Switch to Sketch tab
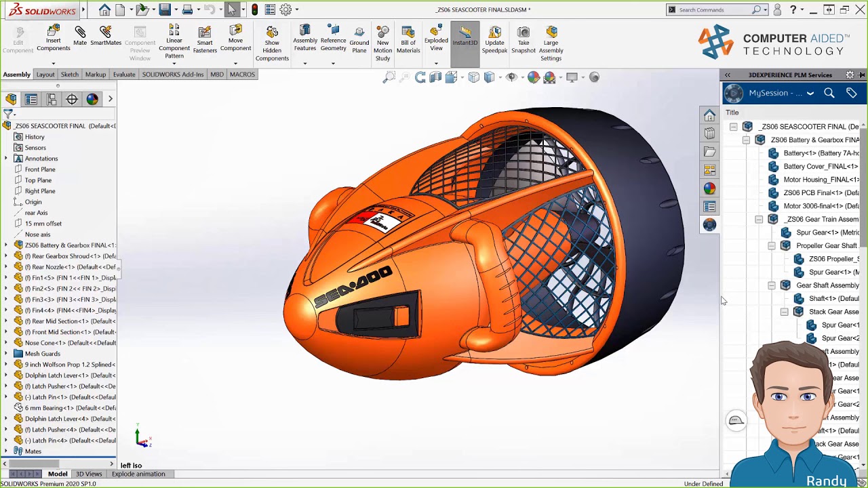Screen dimensions: 868x488 click(70, 75)
